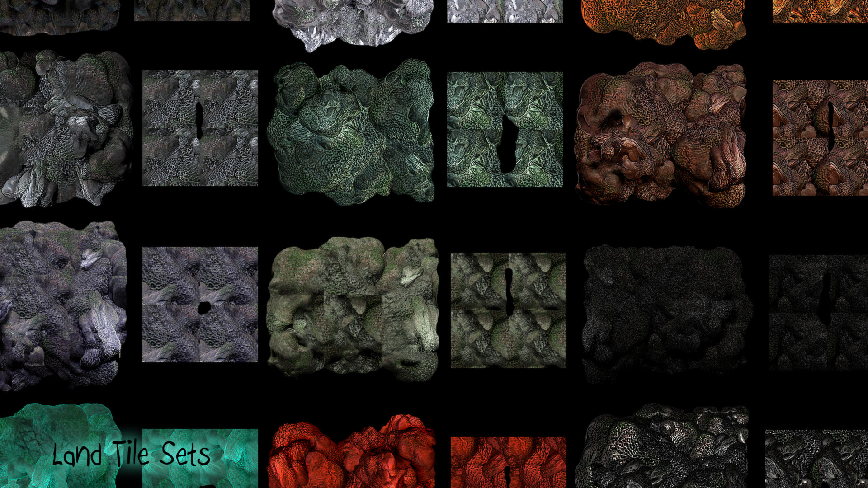Click the brown reddish rock formation

point(661,135)
